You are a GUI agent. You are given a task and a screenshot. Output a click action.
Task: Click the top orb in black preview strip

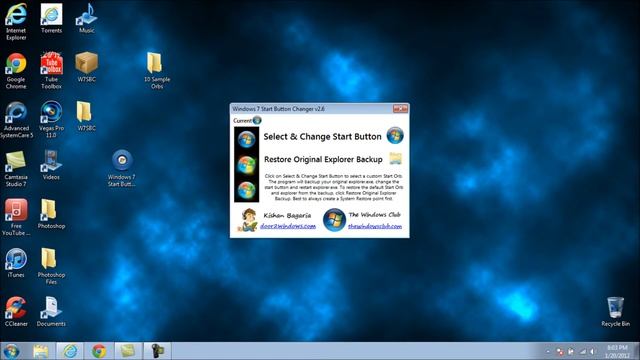tap(247, 139)
